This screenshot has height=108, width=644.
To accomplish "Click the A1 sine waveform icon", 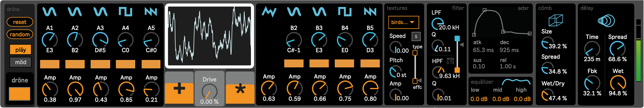I will point(49,12).
